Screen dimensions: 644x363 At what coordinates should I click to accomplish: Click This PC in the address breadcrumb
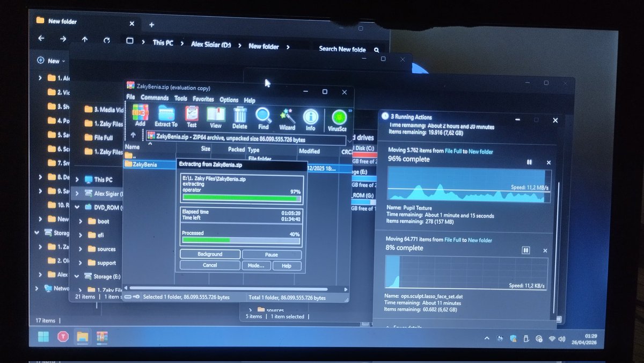pyautogui.click(x=163, y=42)
